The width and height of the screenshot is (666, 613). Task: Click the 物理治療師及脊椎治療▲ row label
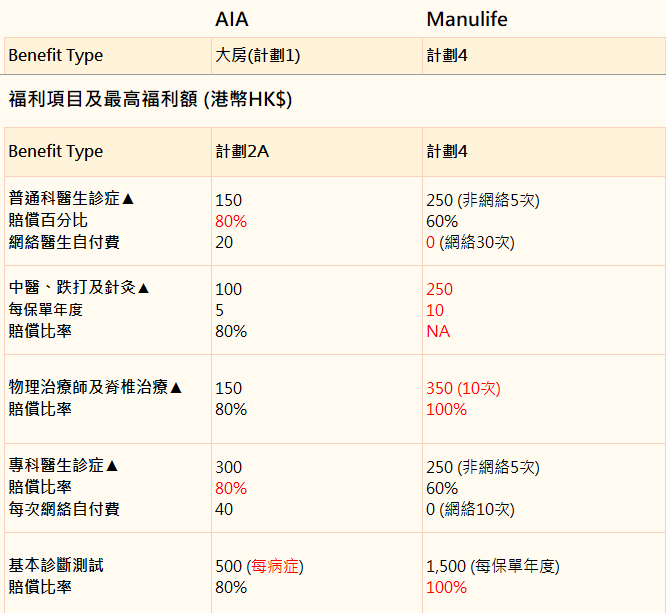click(95, 387)
